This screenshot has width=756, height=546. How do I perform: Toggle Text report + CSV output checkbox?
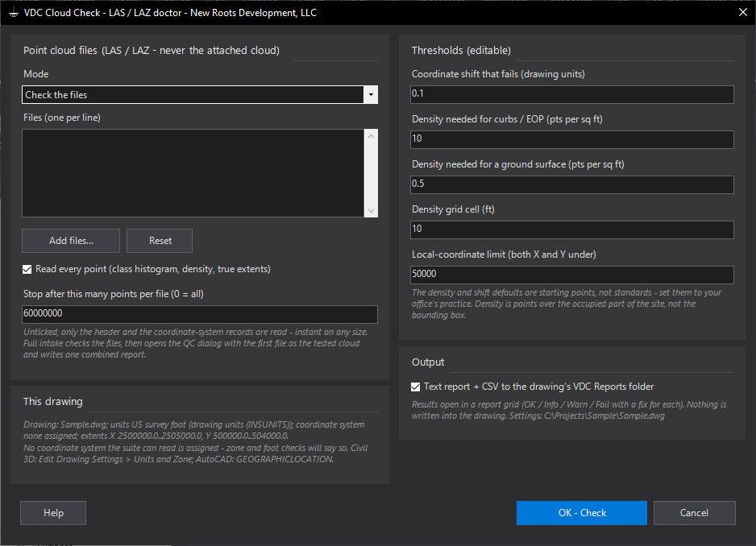coord(416,387)
